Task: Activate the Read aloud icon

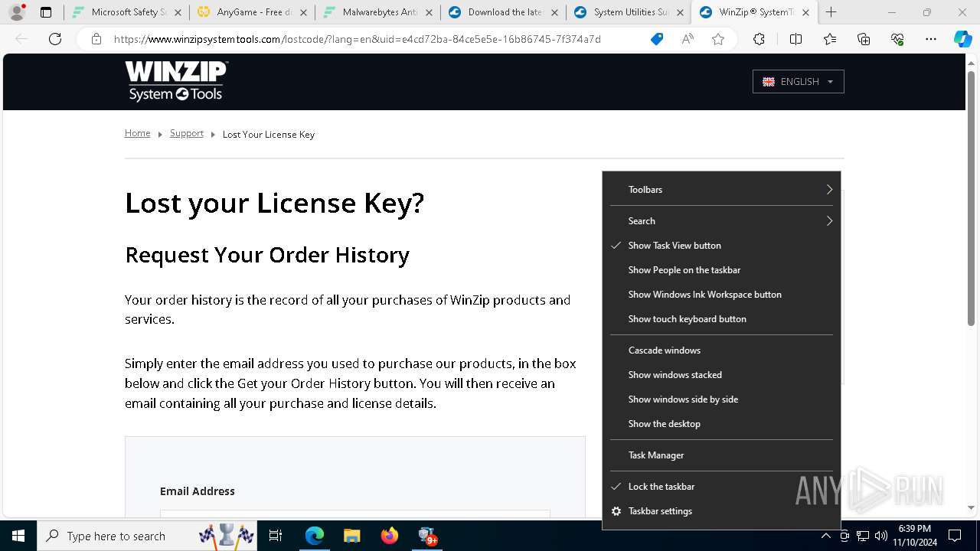Action: (x=688, y=39)
